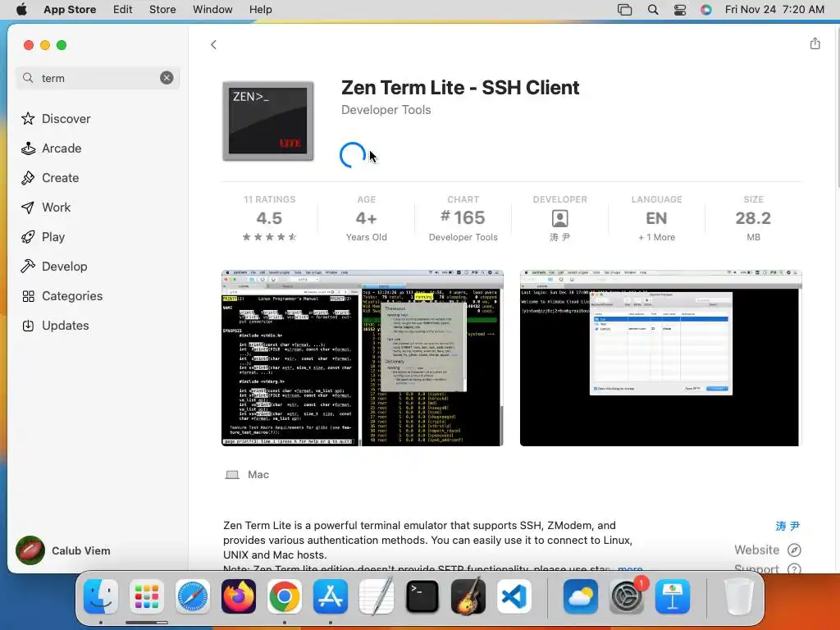The width and height of the screenshot is (840, 630).
Task: Click the search field containing 'term'
Action: (x=98, y=78)
